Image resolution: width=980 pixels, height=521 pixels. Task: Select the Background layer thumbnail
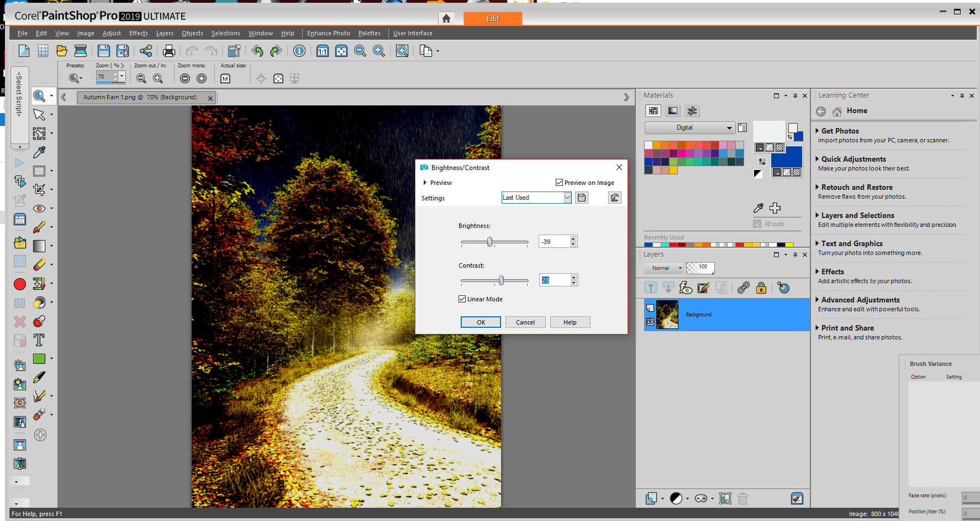pos(667,315)
